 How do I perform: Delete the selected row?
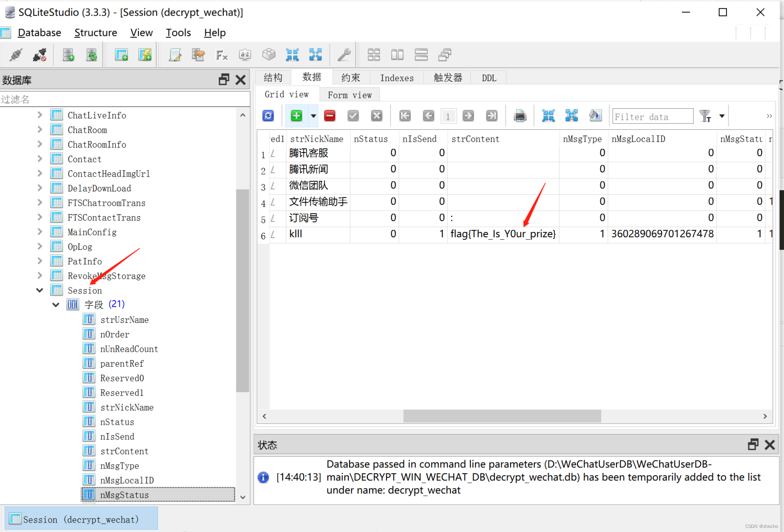tap(329, 116)
